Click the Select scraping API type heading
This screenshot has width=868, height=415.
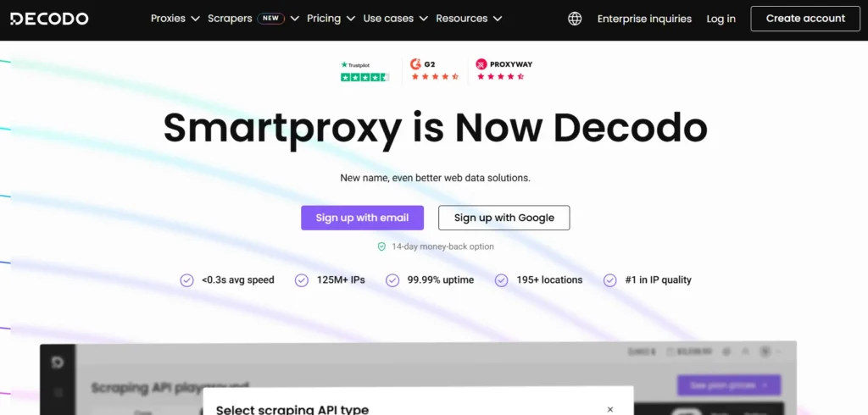click(292, 410)
